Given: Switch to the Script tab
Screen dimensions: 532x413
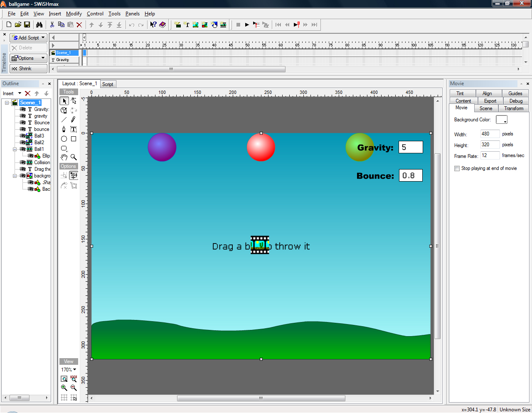Looking at the screenshot, I should tap(108, 84).
